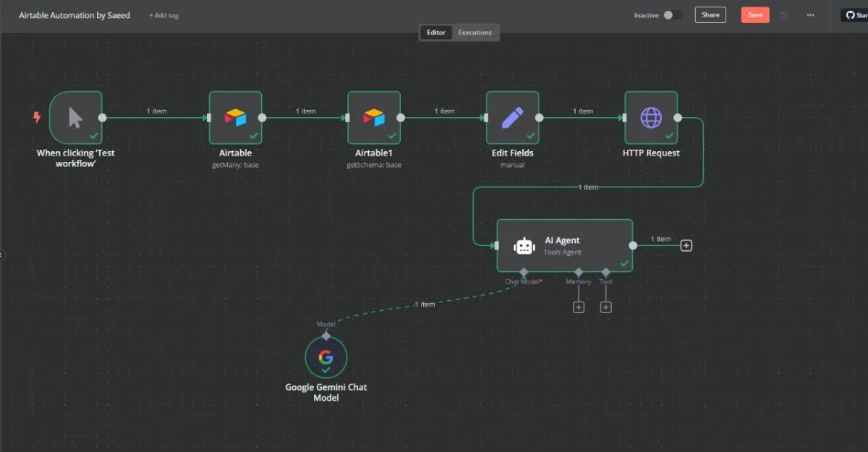Image resolution: width=868 pixels, height=452 pixels.
Task: Click the lightning bolt trigger icon
Action: click(x=38, y=116)
